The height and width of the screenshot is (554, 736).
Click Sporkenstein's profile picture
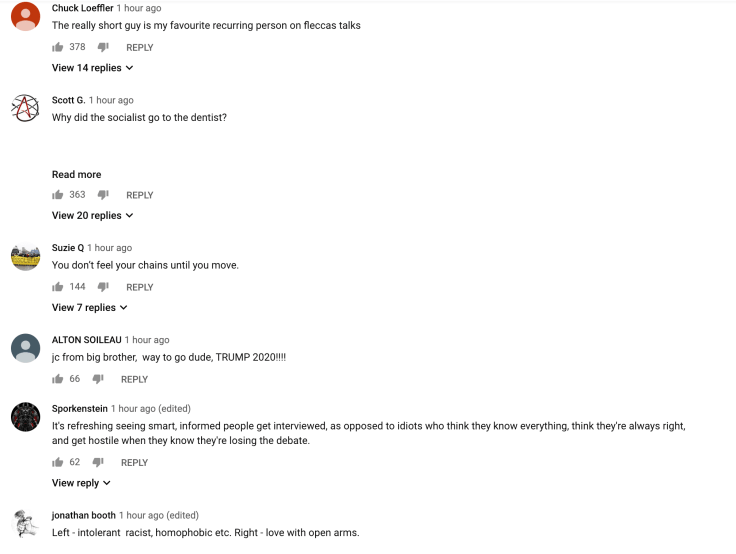[25, 416]
